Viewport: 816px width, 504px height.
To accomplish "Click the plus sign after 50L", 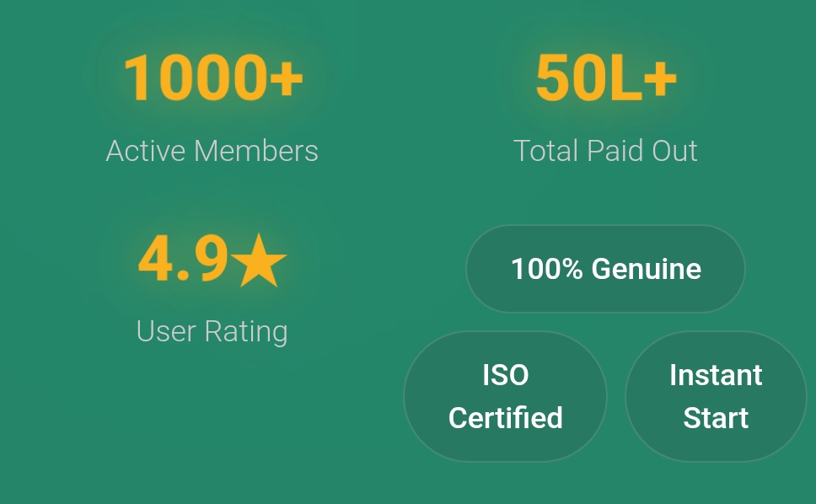I will [660, 78].
